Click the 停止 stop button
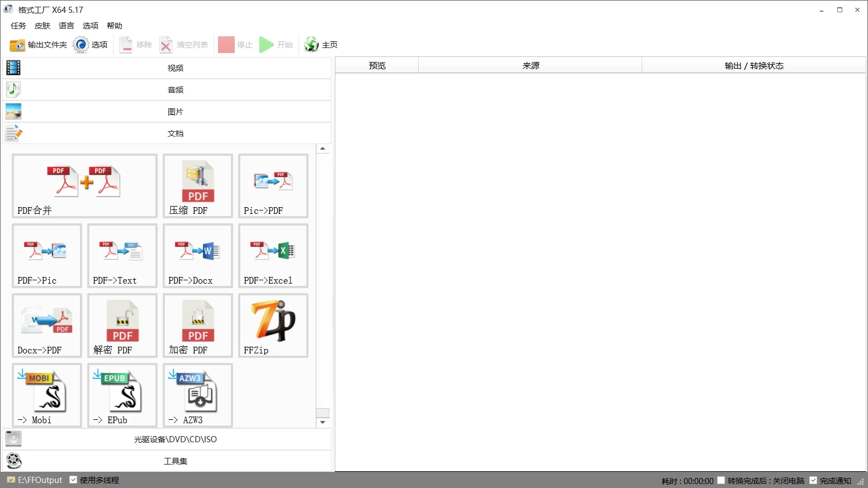This screenshot has height=488, width=868. [235, 45]
